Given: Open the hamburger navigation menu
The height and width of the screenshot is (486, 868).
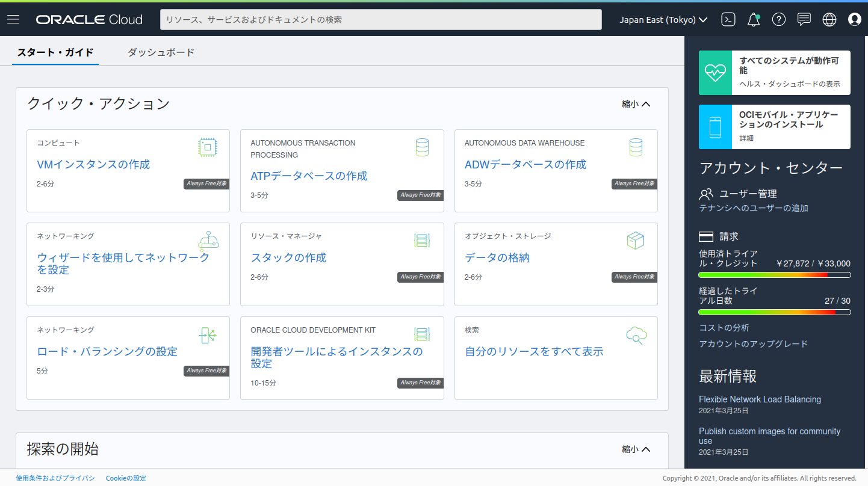Looking at the screenshot, I should point(13,19).
